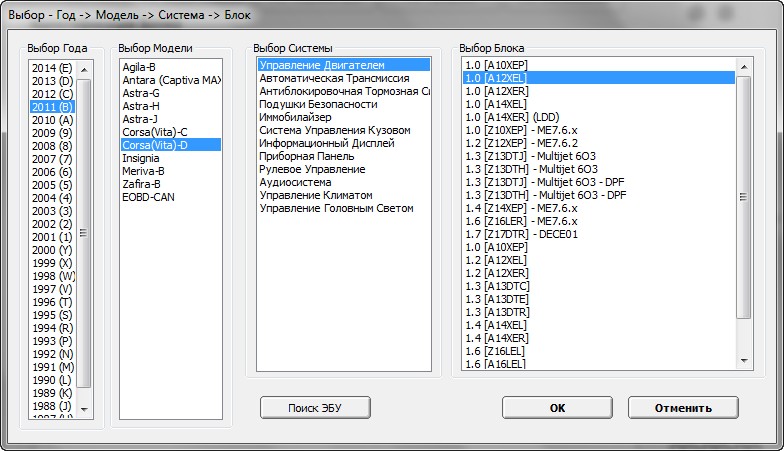Image resolution: width=784 pixels, height=451 pixels.
Task: Pick block 1.3 [A13DTC]
Action: click(599, 286)
